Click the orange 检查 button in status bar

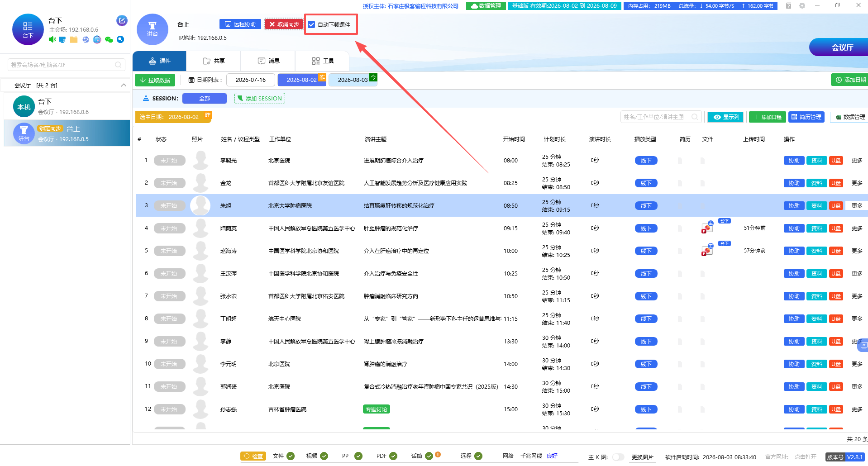(x=253, y=456)
